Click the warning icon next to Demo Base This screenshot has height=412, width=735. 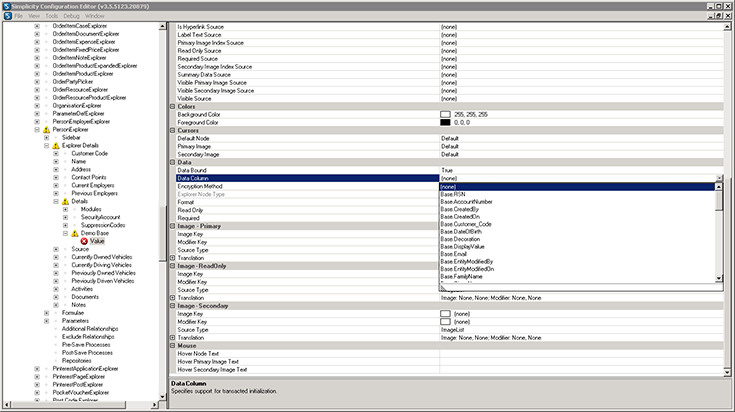(75, 233)
